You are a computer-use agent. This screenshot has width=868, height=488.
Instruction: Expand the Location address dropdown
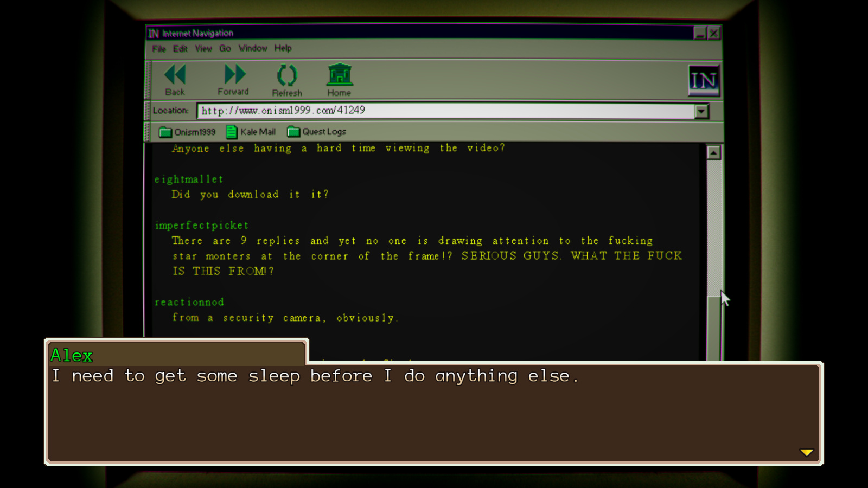701,111
